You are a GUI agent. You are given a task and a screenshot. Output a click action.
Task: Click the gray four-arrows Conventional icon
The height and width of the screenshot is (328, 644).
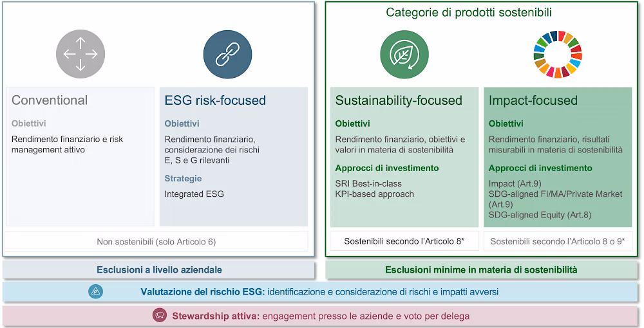pyautogui.click(x=80, y=54)
